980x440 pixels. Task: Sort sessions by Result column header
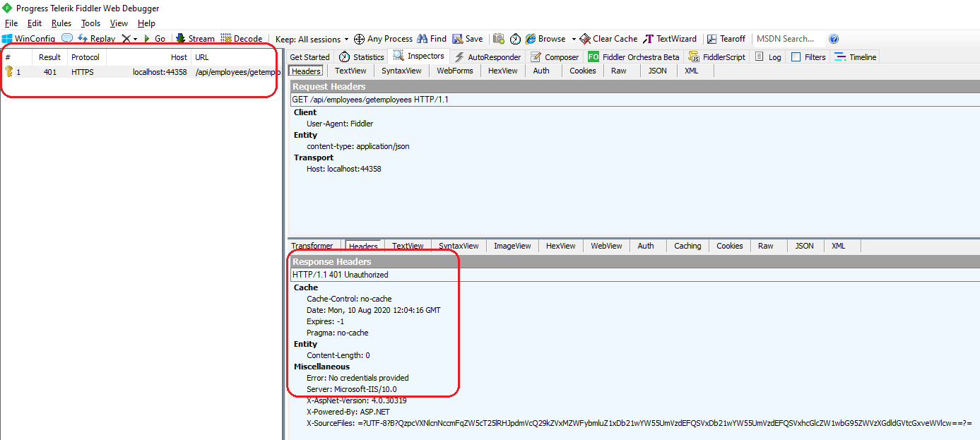pyautogui.click(x=49, y=57)
